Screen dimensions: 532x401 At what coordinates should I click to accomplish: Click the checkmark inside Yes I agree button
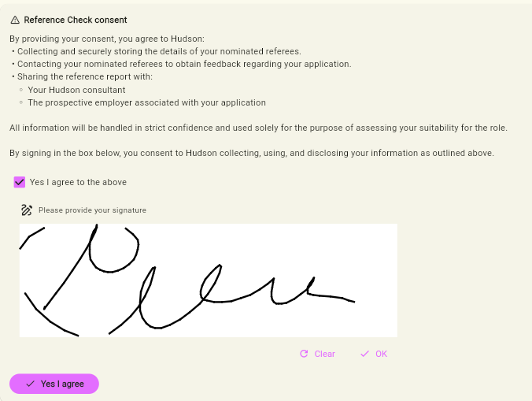click(30, 384)
